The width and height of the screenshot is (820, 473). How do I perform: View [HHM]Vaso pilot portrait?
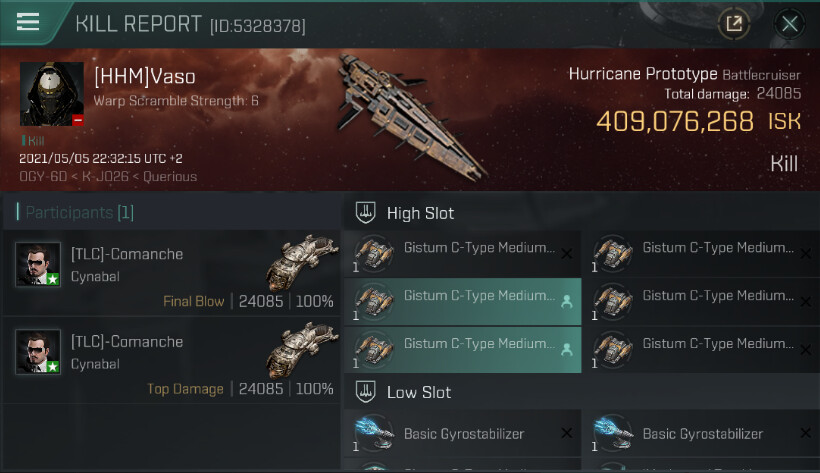click(52, 94)
